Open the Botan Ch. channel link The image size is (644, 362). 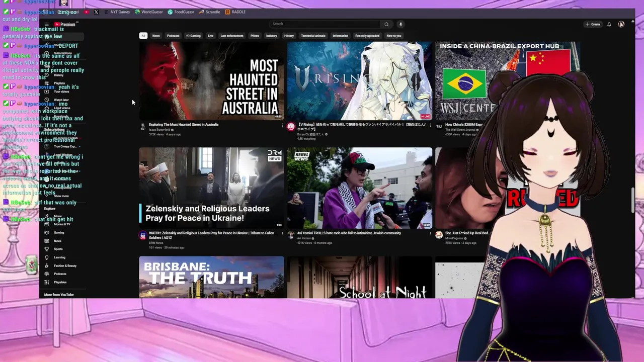point(311,135)
